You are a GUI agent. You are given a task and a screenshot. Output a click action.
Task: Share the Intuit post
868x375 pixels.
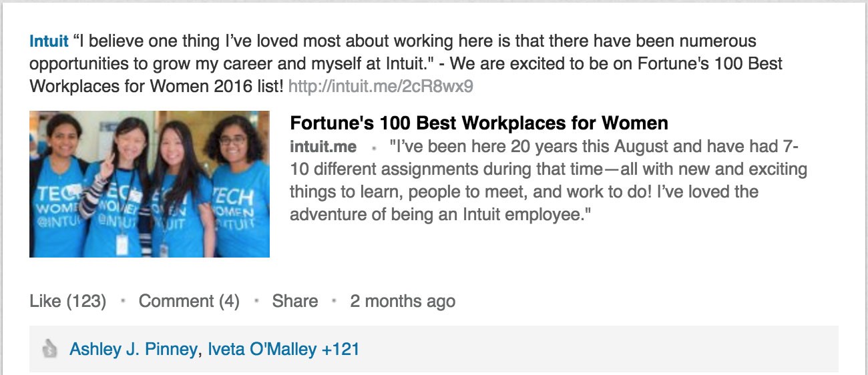coord(294,301)
